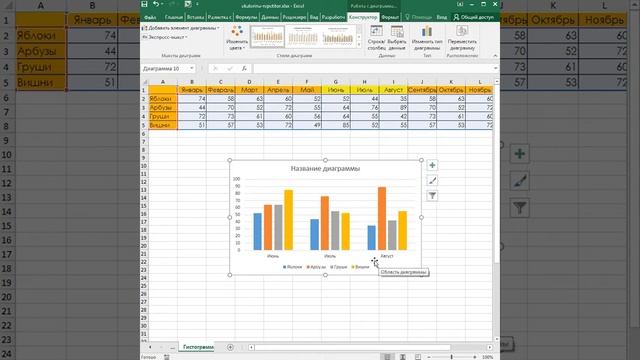Click Изменить тип диаграммы icon
The height and width of the screenshot is (360, 640).
pos(427,31)
